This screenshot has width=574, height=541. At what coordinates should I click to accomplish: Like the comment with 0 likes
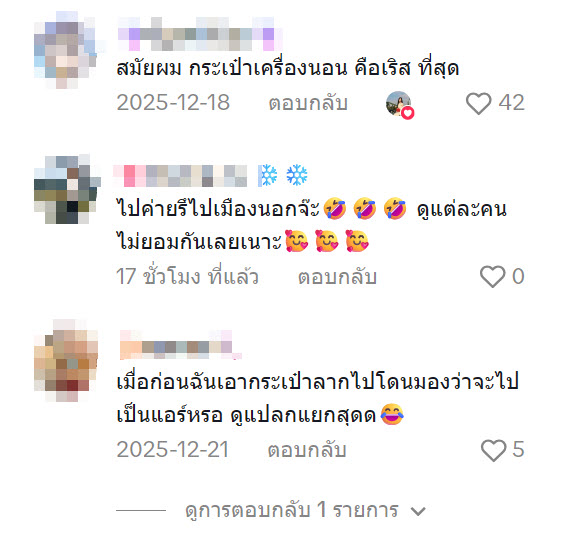pyautogui.click(x=492, y=276)
